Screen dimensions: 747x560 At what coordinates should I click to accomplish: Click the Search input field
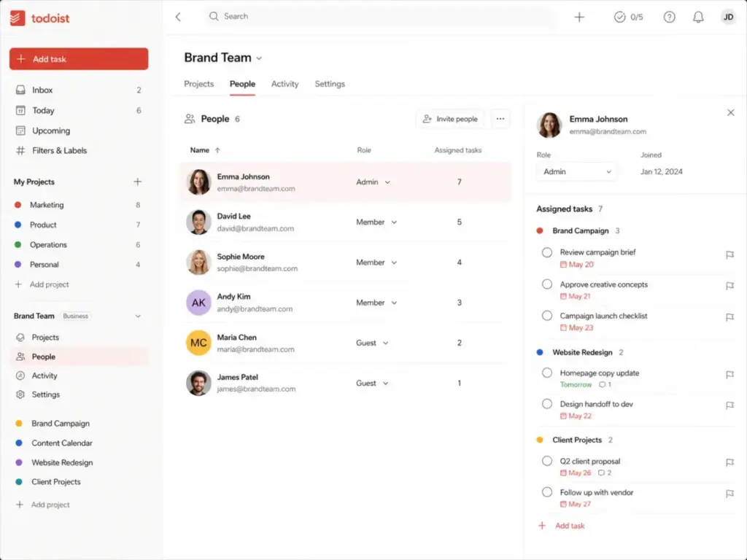click(x=379, y=17)
